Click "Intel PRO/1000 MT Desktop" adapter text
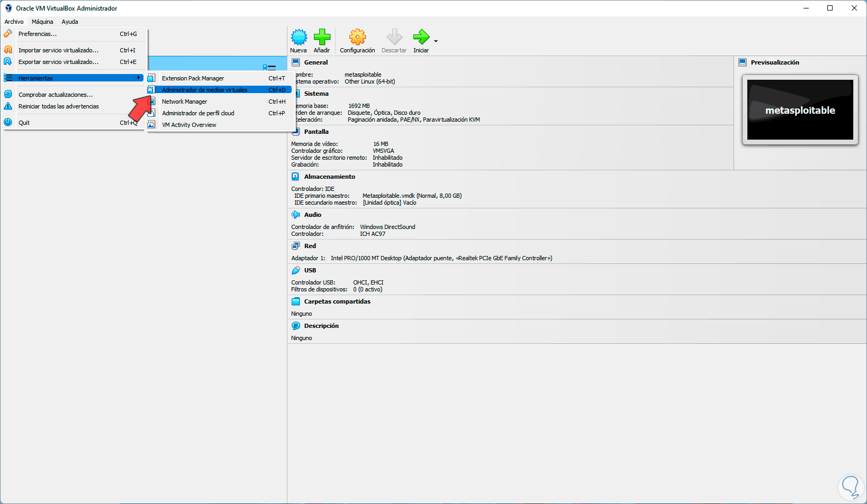 point(366,258)
